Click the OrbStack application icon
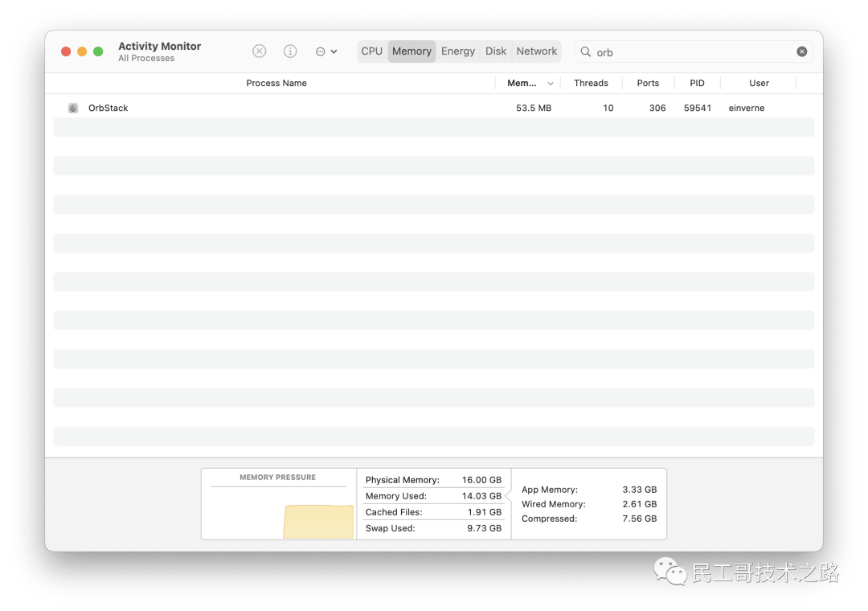 pos(73,108)
